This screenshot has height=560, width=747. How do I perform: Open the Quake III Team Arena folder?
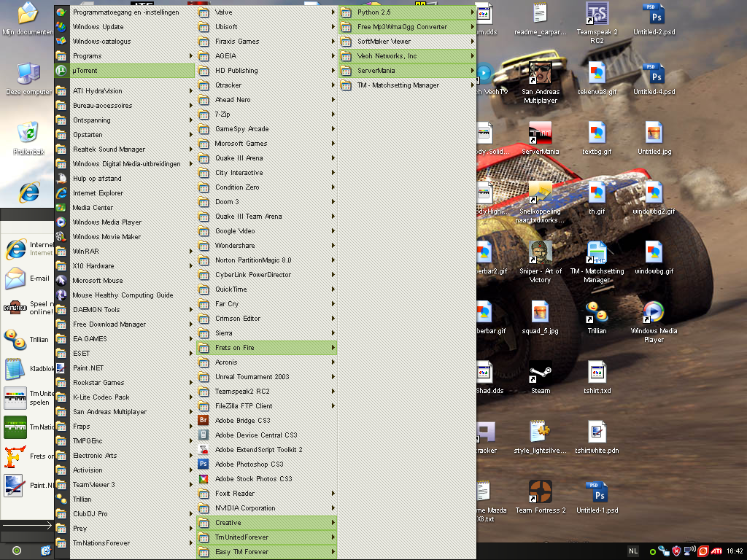coord(266,216)
